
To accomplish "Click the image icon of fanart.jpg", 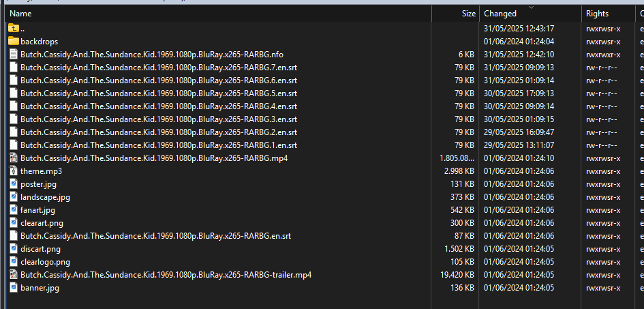I will tap(14, 210).
